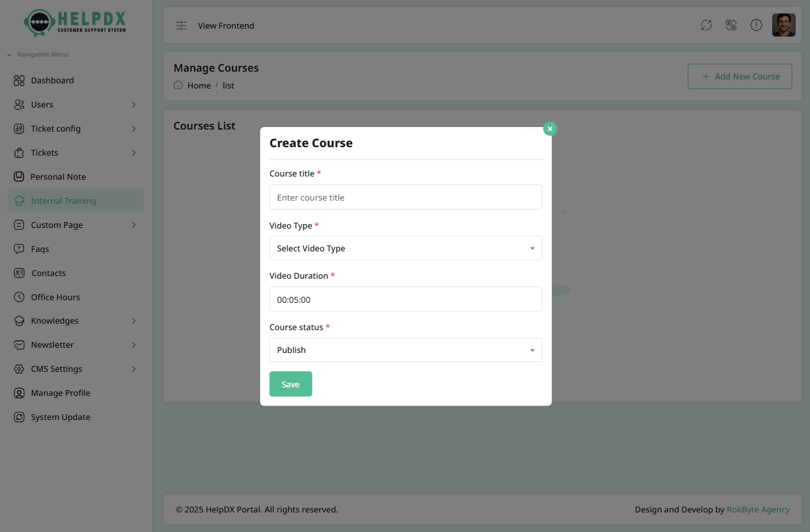
Task: Expand the Users sidebar menu
Action: 41,104
